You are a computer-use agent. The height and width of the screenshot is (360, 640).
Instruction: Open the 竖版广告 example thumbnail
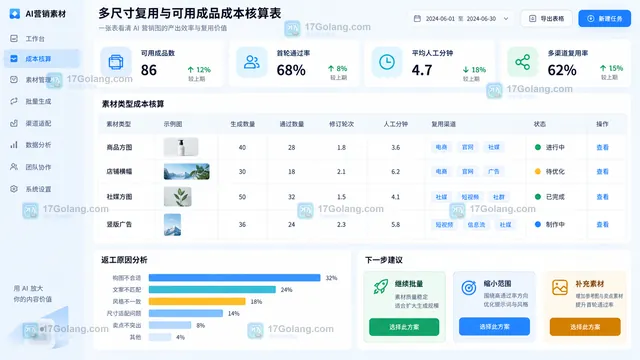click(x=172, y=225)
